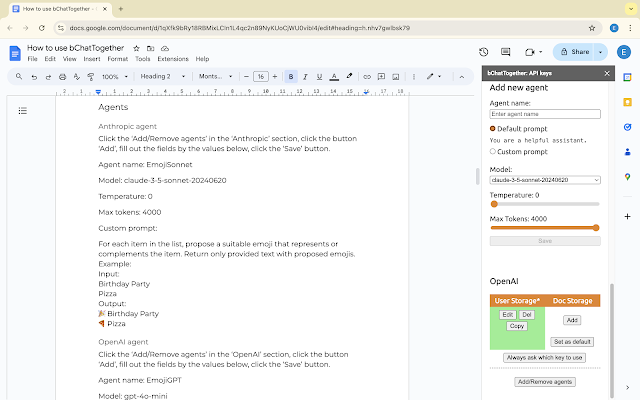This screenshot has height=400, width=640.
Task: Increase font size with plus button
Action: 275,77
